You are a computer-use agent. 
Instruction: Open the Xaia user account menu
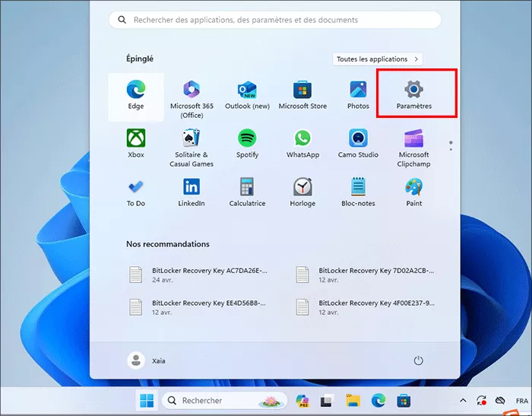147,360
